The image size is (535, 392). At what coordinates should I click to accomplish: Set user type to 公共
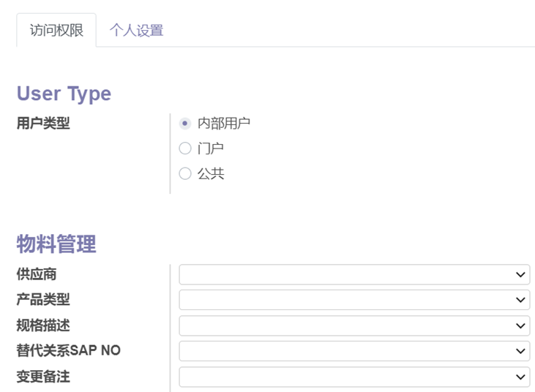click(x=185, y=174)
